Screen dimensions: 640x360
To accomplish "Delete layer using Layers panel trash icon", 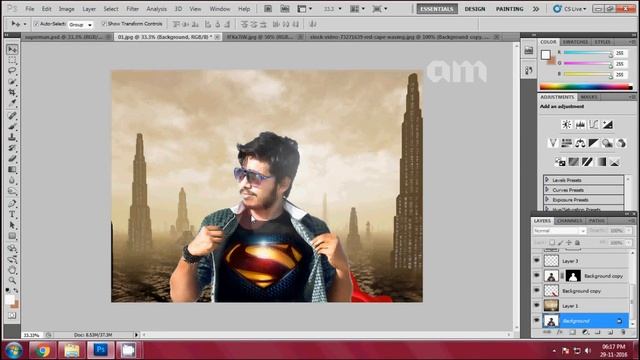I will pos(623,333).
